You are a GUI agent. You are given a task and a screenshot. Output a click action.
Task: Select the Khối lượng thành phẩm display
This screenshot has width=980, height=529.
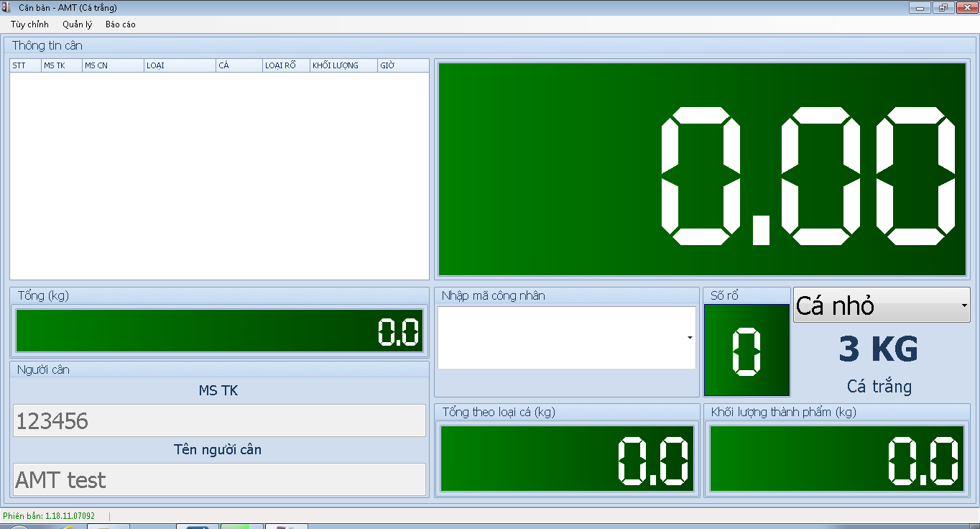837,459
